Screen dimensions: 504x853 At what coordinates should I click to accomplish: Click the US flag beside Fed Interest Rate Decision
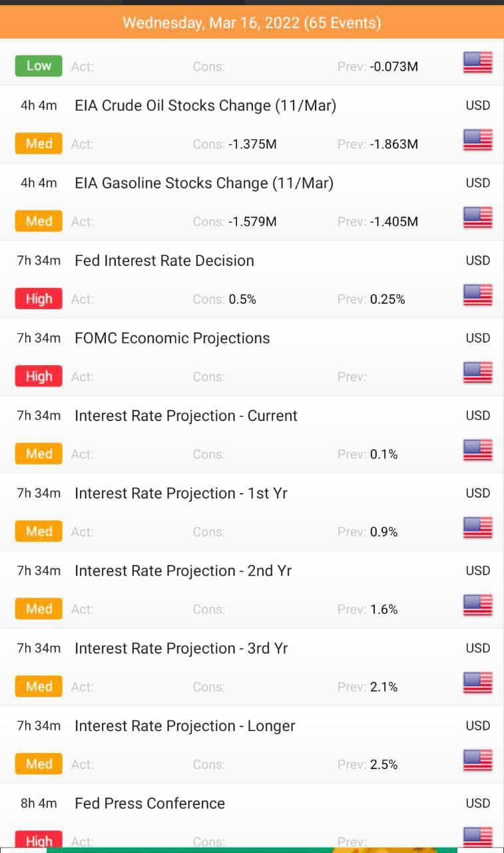(477, 295)
